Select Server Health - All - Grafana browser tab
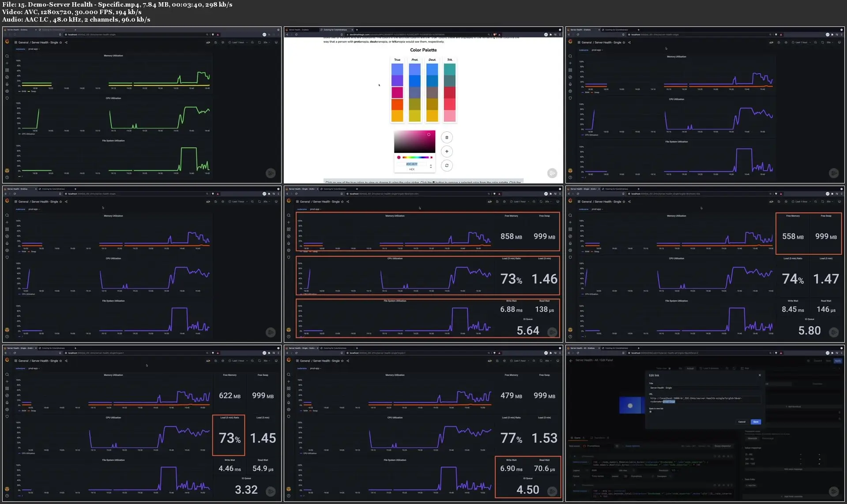This screenshot has width=847, height=504. click(583, 348)
